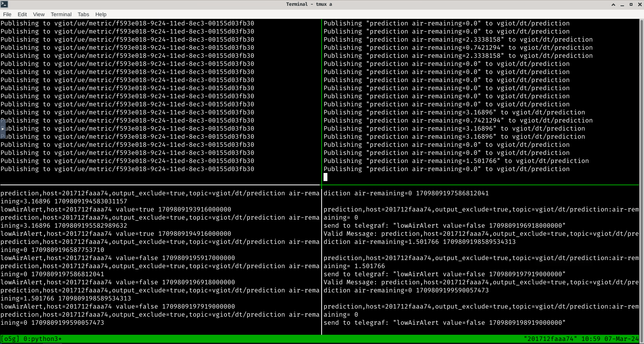Click the window roll-up arrow icon

tap(613, 4)
